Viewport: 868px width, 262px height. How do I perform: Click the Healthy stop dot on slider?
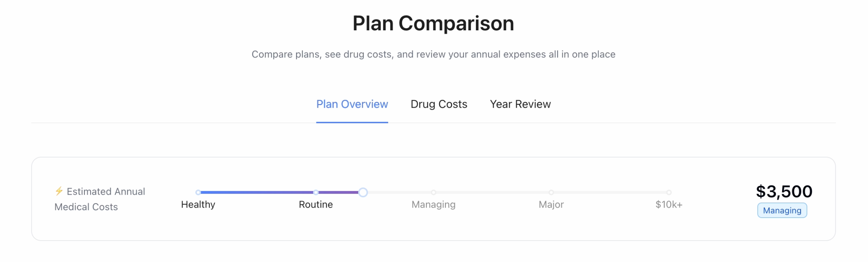(198, 192)
